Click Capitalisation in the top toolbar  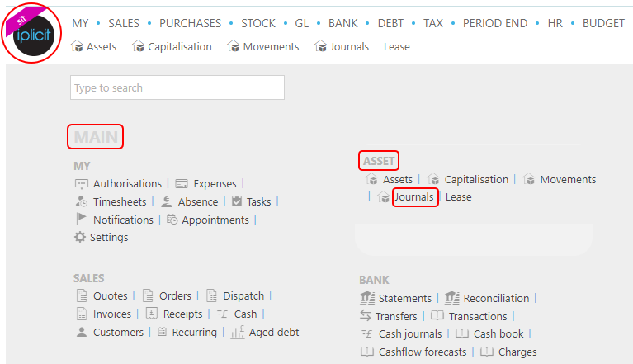[x=179, y=47]
